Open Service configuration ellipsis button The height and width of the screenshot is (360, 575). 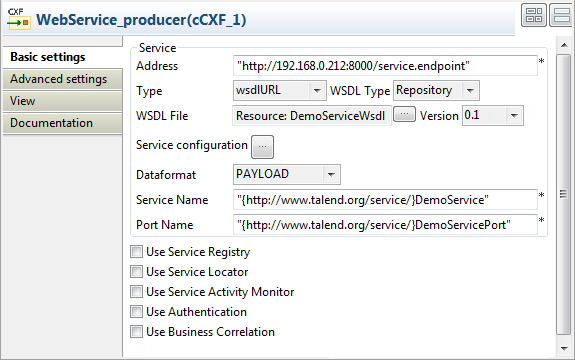point(262,147)
